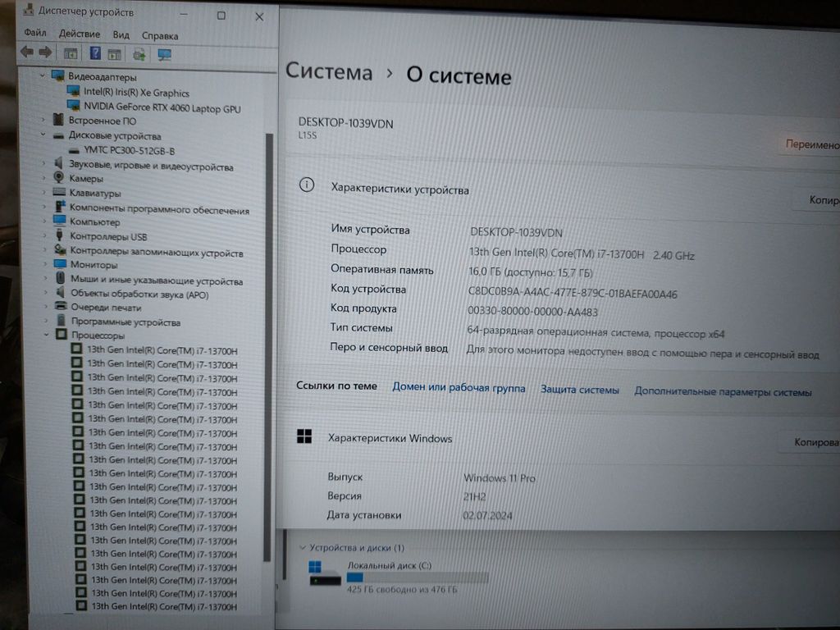Click the Forward arrow in Device Manager toolbar
Screen dimensions: 840x630
coord(46,52)
